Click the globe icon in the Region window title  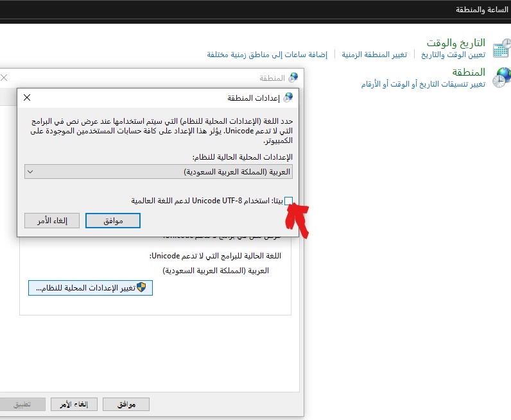293,78
